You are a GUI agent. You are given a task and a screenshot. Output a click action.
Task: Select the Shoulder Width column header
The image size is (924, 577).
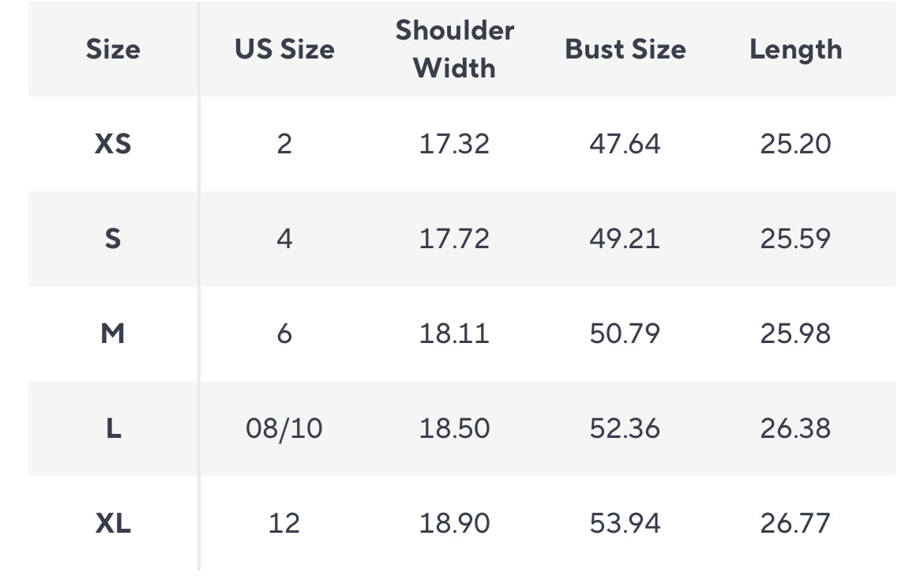coord(454,49)
